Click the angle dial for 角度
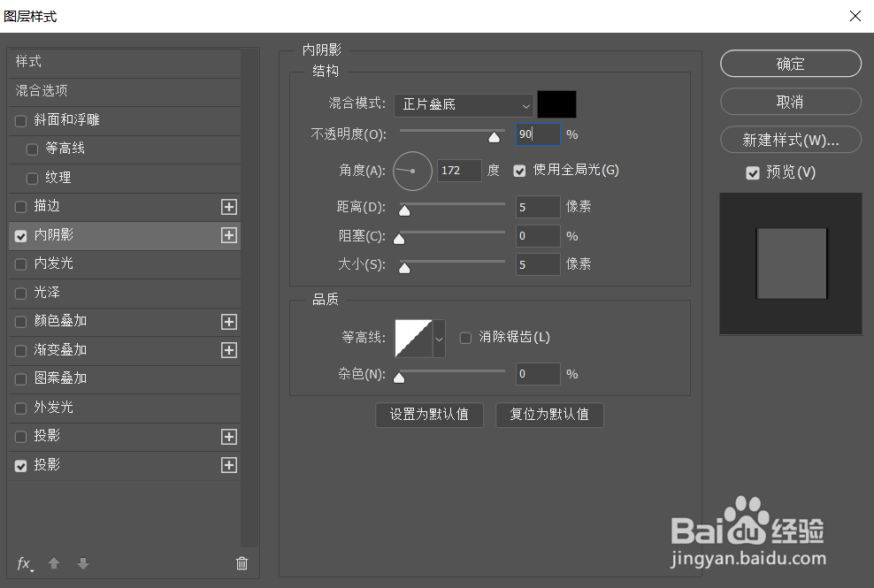874x588 pixels. tap(412, 172)
